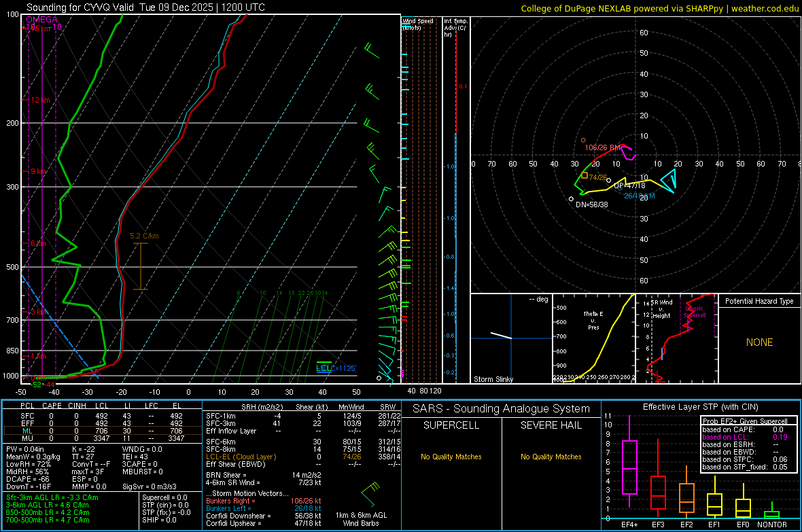Viewport: 802px width, 532px height.
Task: Click the LCL=1125' label
Action: (x=336, y=368)
